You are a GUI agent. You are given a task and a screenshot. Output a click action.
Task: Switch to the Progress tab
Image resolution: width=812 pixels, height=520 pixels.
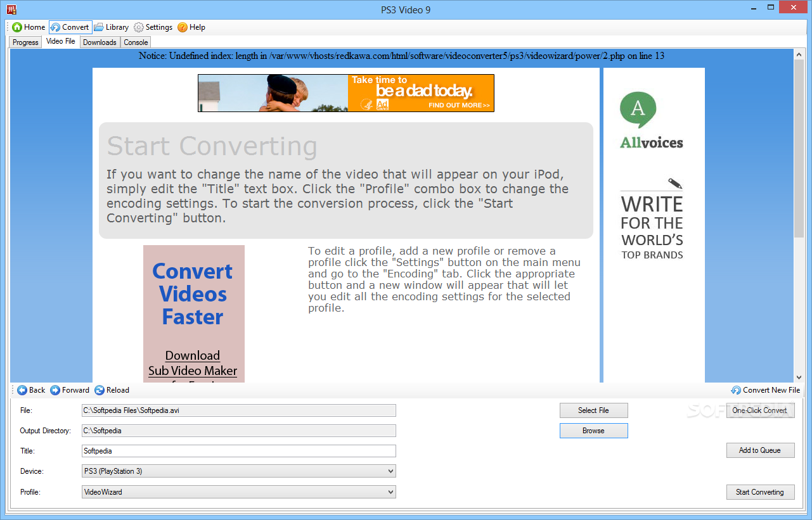[25, 42]
